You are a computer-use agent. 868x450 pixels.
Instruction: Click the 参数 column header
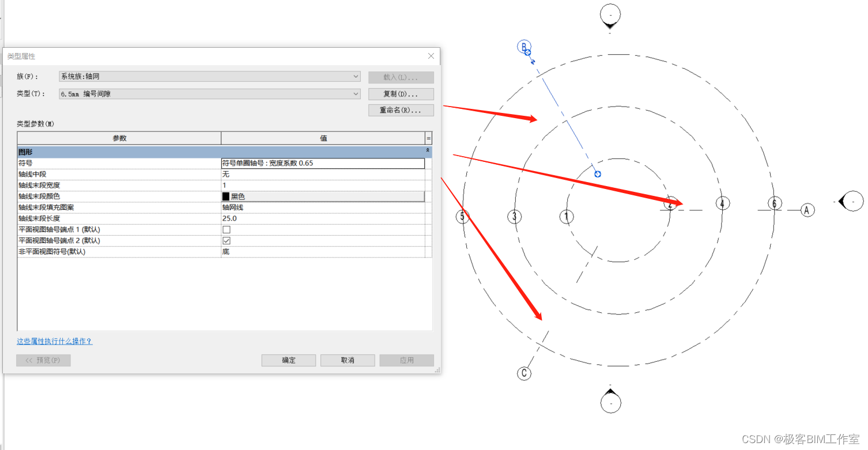click(x=119, y=138)
